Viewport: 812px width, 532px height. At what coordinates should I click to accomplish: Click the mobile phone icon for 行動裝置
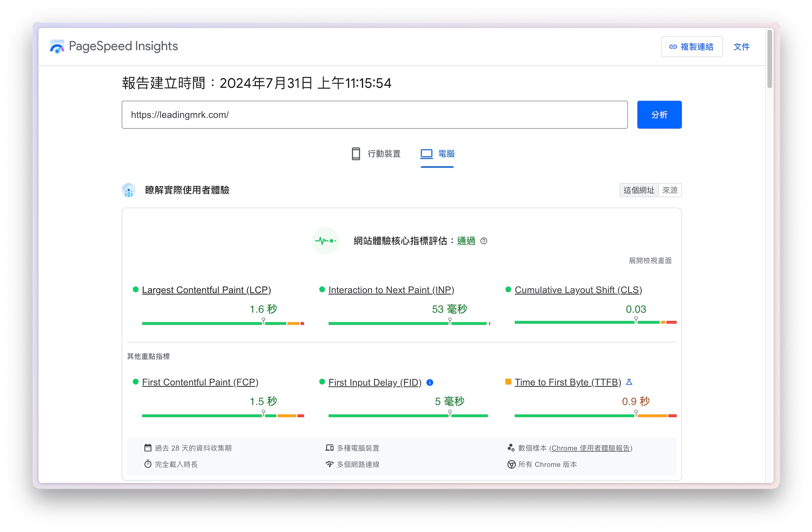(x=356, y=154)
